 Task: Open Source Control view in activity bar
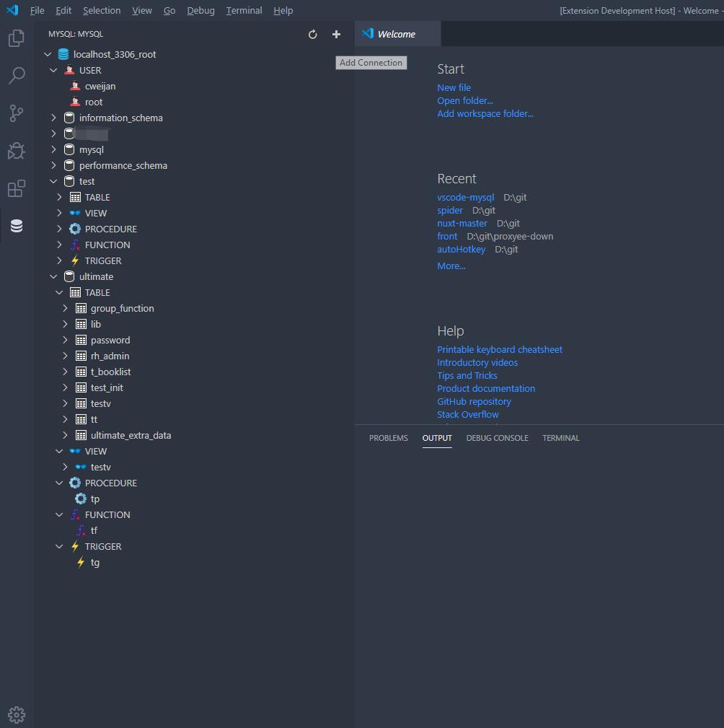click(17, 113)
